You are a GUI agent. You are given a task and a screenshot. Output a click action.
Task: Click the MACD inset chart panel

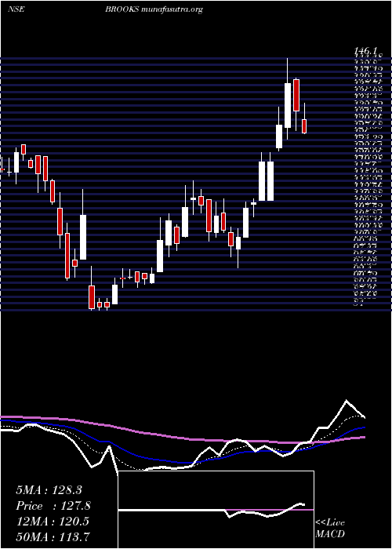(x=216, y=510)
